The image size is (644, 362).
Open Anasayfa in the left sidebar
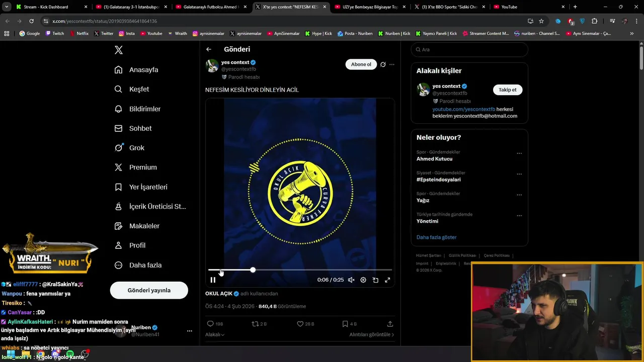pos(136,70)
